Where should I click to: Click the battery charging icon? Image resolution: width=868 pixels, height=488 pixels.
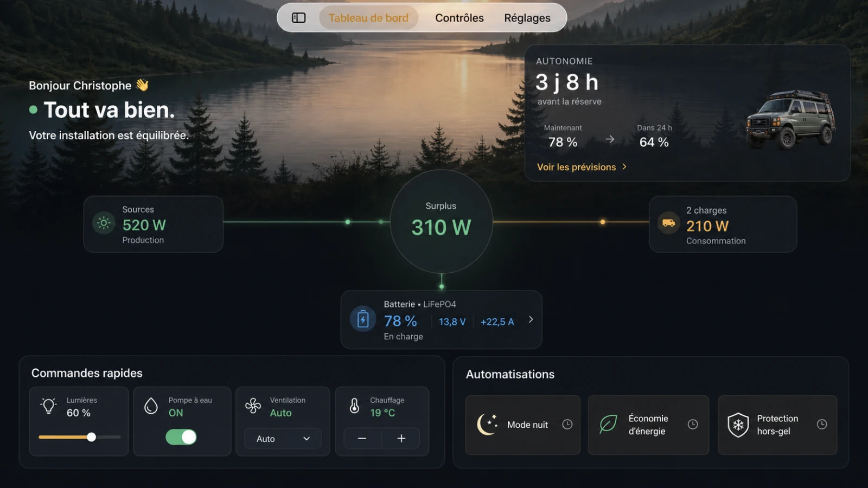[363, 319]
